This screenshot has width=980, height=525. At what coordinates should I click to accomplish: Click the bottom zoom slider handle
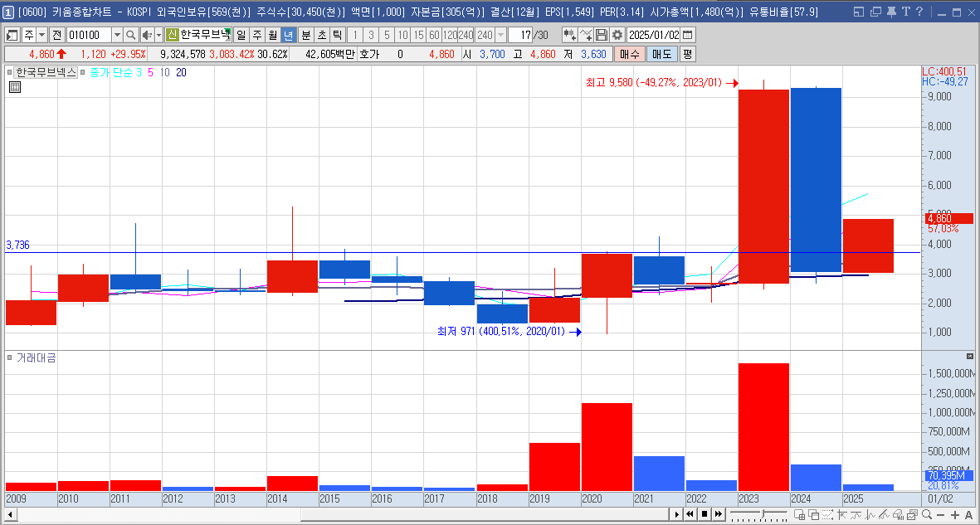(x=763, y=514)
